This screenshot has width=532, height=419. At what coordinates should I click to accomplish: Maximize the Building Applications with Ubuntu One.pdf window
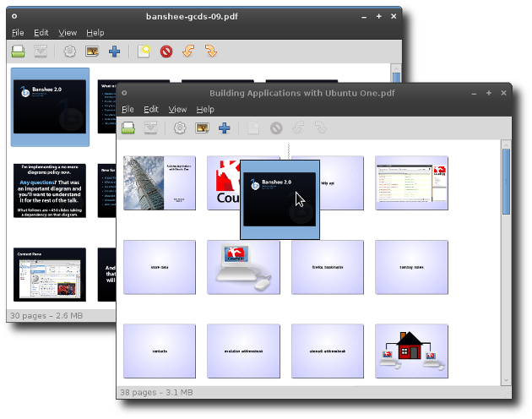point(489,93)
